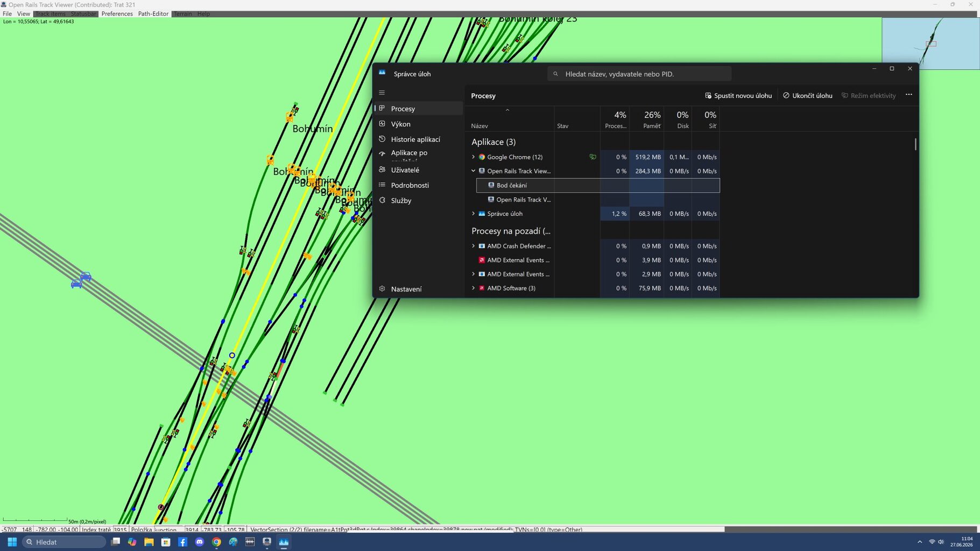Show hidden system tray icons
Viewport: 980px width, 551px height.
(x=919, y=542)
